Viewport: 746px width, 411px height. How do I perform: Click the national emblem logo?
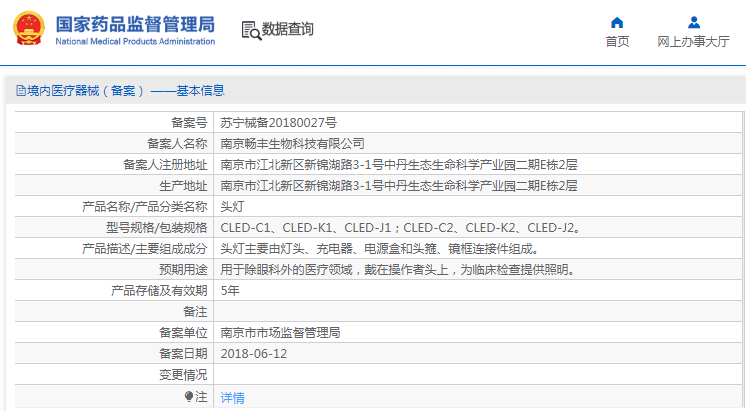point(28,29)
